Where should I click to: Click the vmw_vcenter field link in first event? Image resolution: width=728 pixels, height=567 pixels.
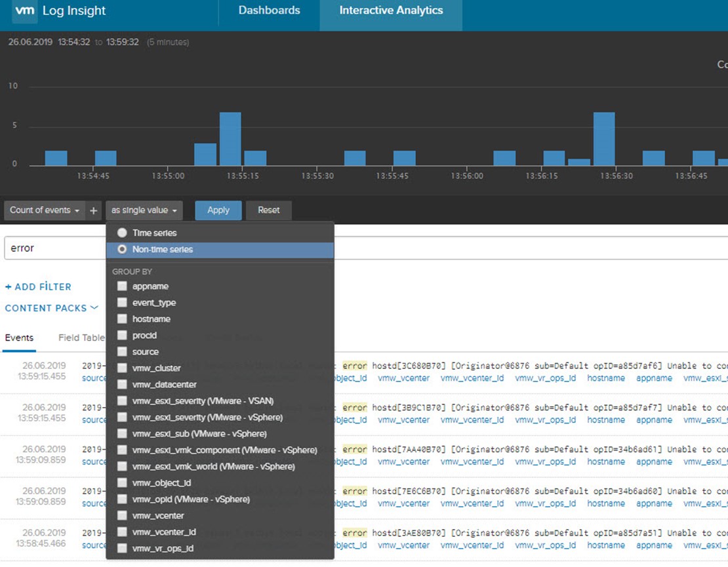point(403,378)
